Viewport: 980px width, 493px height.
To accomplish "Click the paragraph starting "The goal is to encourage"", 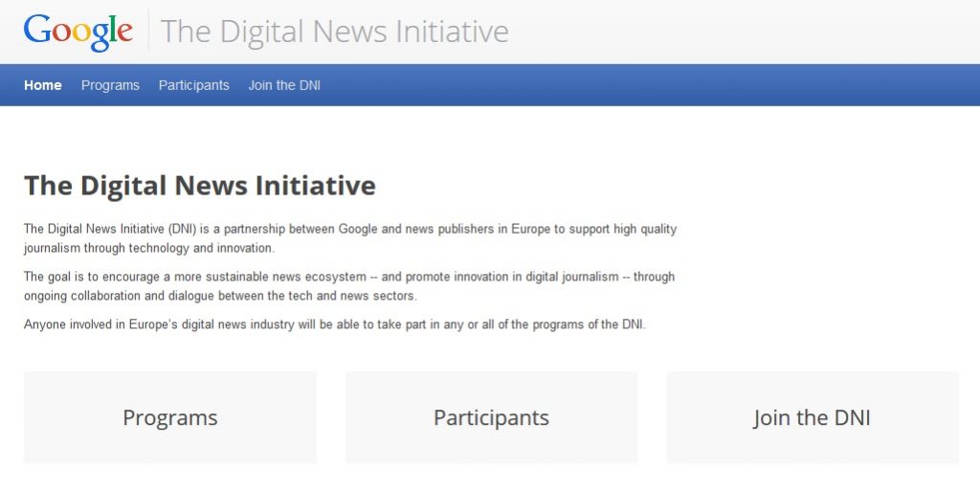I will pyautogui.click(x=349, y=285).
